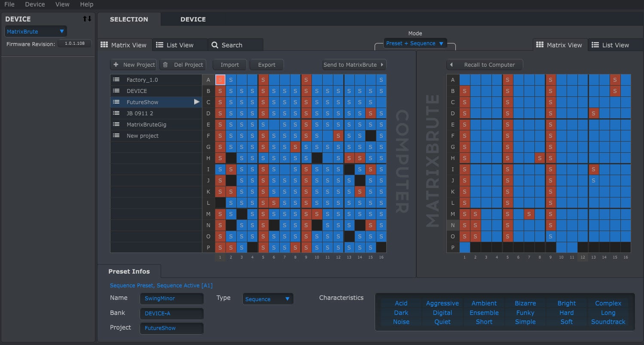Click Recall to Computer button
Screen dimensions: 644x345
(485, 65)
